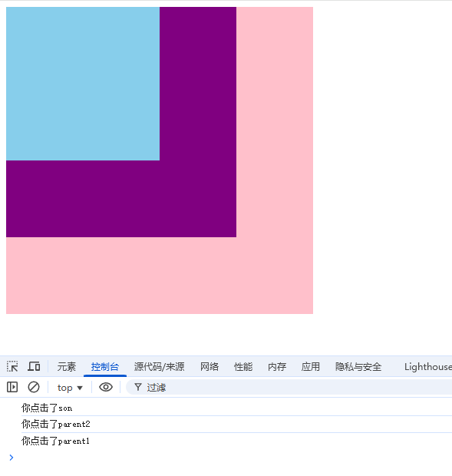Open the live expression eye icon
Screen dimensions: 452x476
coord(106,387)
